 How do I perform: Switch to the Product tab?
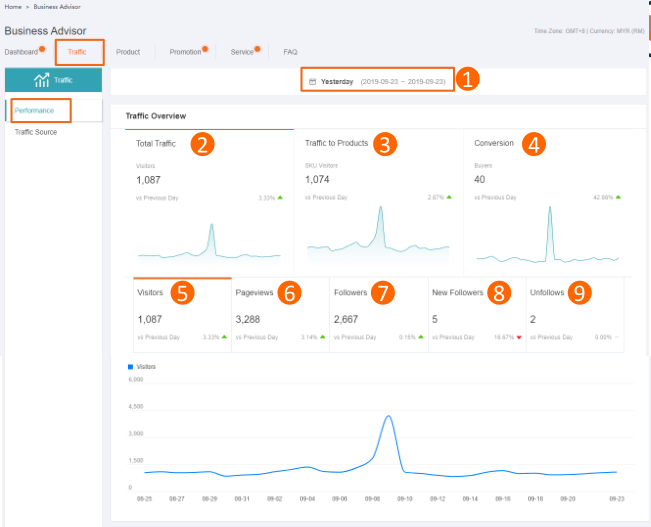tap(127, 51)
